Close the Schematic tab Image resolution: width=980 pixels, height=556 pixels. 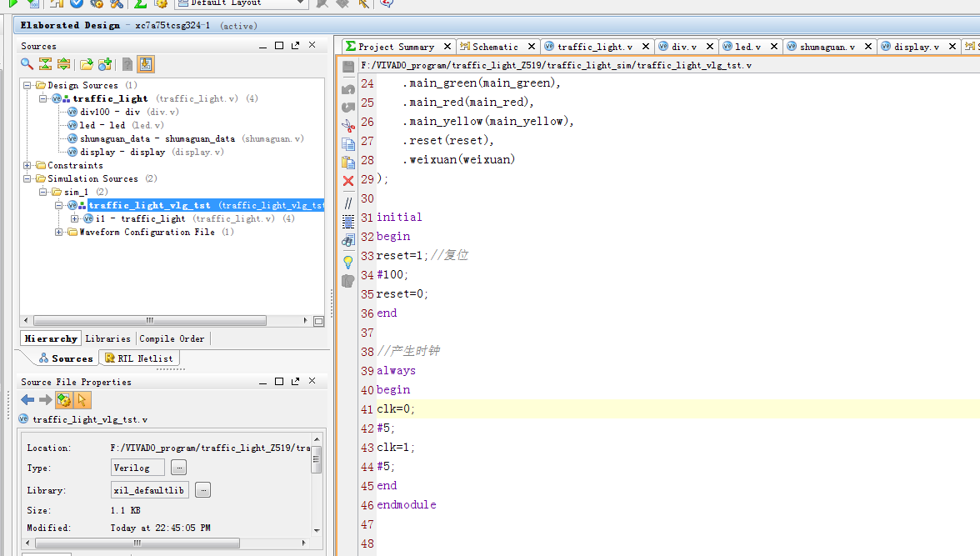coord(532,47)
